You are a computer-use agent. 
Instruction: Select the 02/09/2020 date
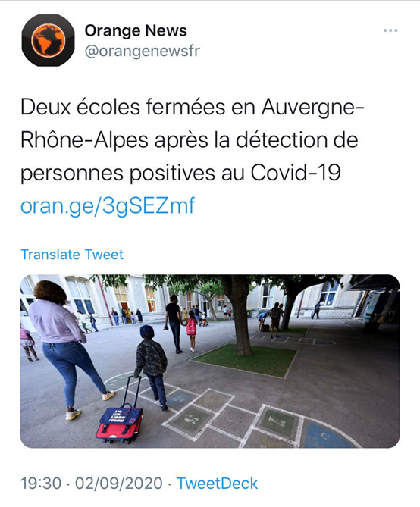(x=119, y=484)
